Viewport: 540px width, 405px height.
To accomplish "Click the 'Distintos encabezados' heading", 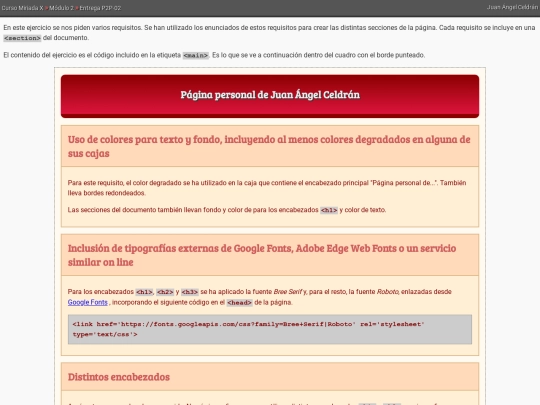I will coord(119,377).
